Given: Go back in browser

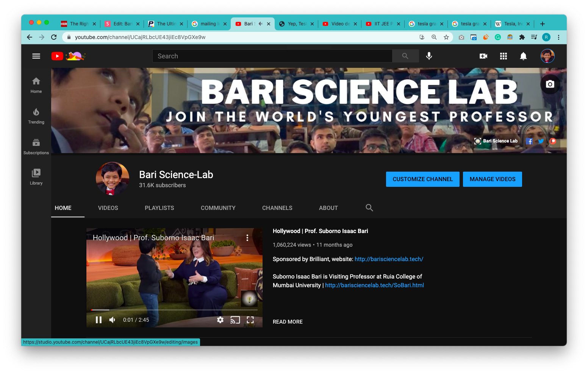Looking at the screenshot, I should [30, 37].
